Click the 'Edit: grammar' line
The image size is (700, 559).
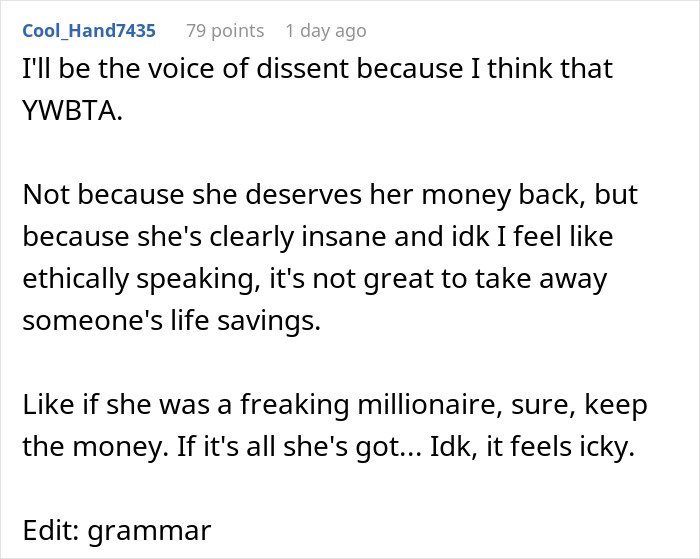coord(117,530)
